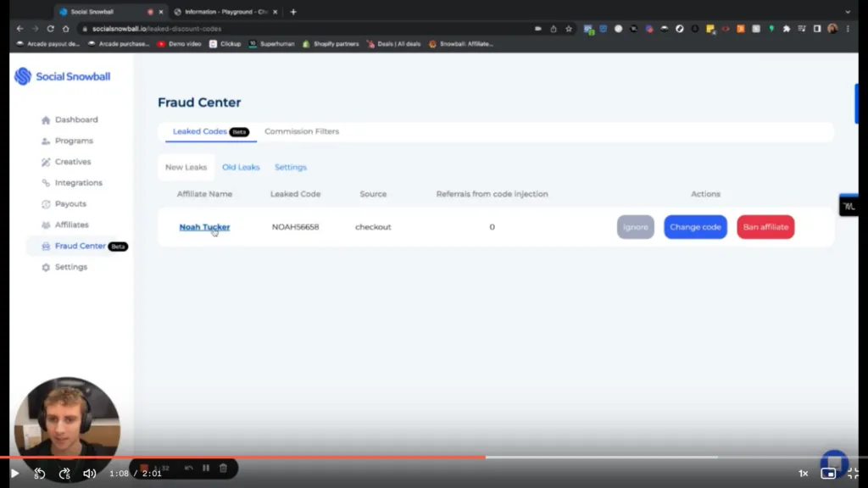Stop the recording (red square)

tap(144, 468)
